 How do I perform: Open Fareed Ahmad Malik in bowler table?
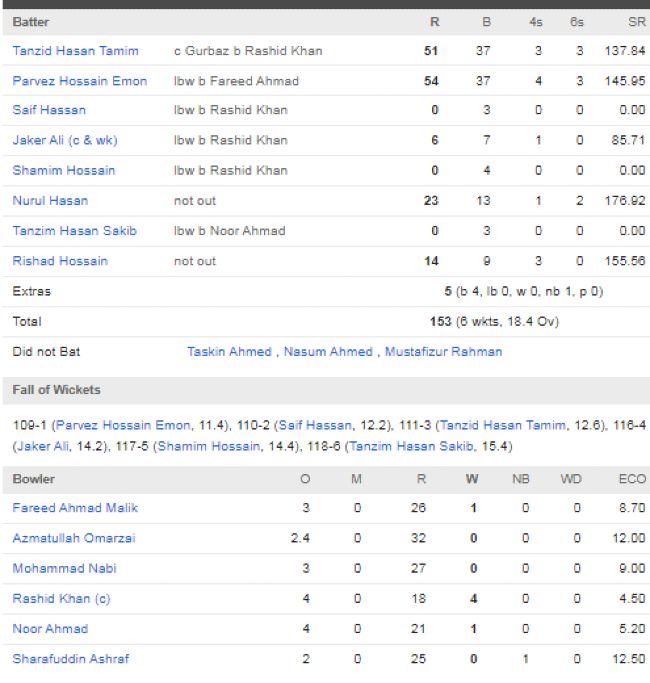tap(75, 508)
